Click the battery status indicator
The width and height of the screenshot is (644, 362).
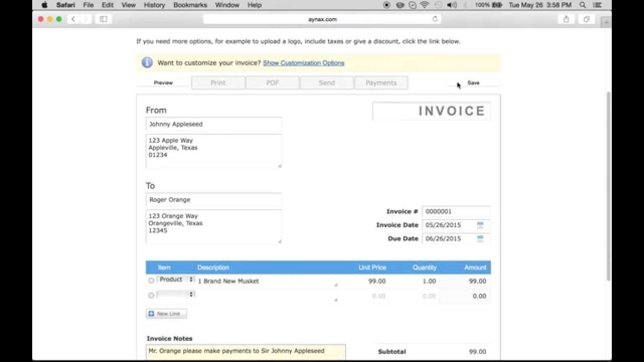click(496, 5)
